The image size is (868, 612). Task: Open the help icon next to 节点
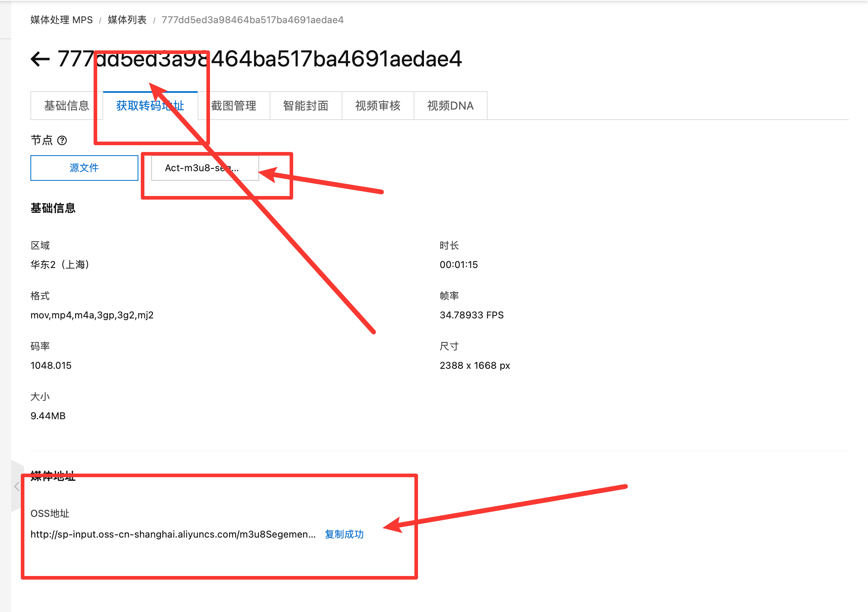[x=62, y=140]
